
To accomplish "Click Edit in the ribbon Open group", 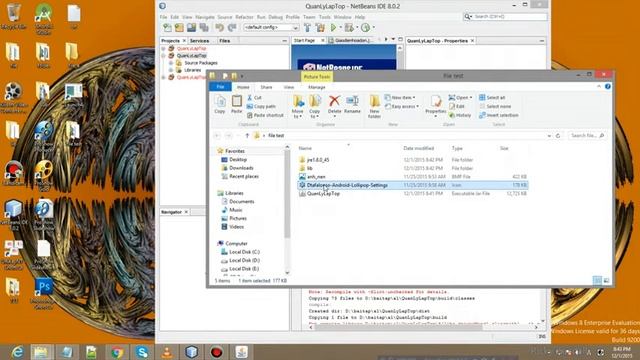I will coord(457,107).
